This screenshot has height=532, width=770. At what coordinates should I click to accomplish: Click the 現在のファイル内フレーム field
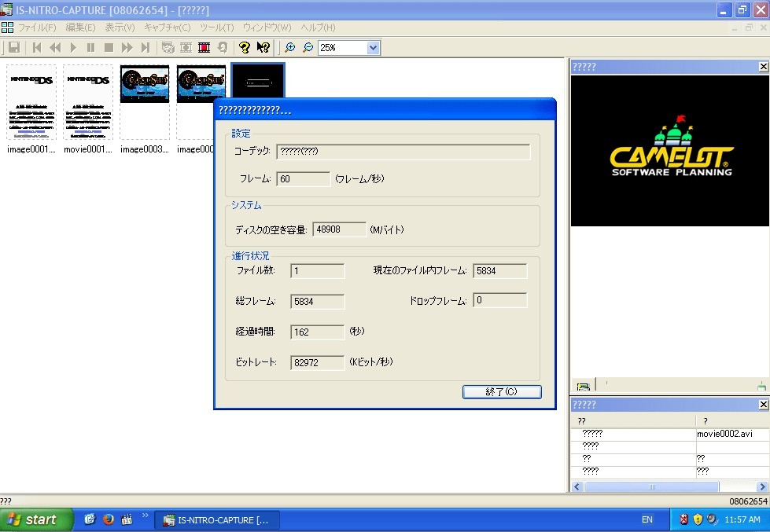pos(500,271)
